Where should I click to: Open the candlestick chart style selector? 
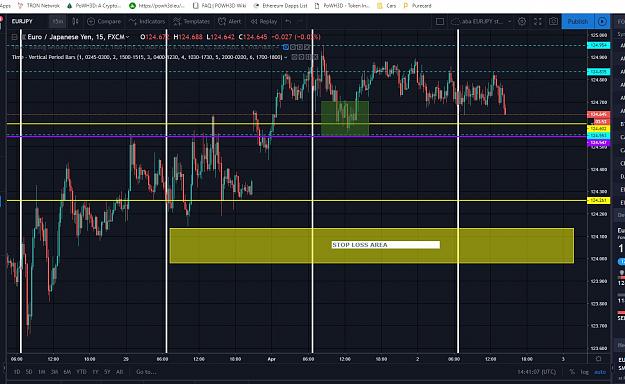(x=75, y=21)
